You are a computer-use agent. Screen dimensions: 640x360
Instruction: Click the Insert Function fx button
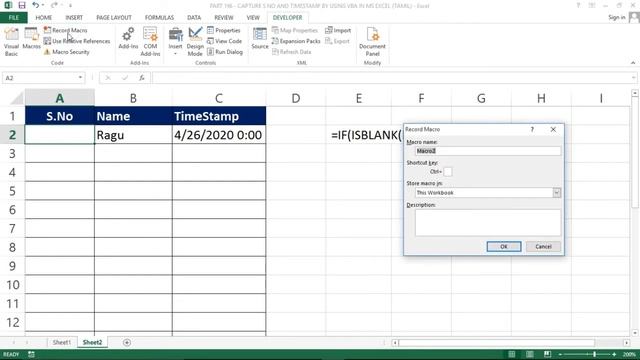click(x=142, y=78)
